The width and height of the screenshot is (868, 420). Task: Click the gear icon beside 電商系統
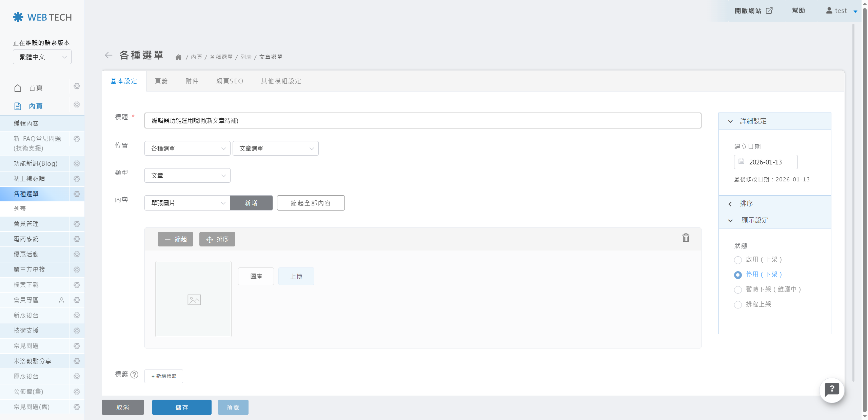coord(77,239)
